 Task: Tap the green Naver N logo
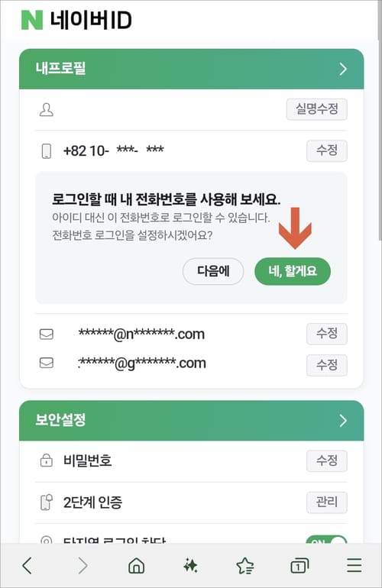(x=32, y=20)
